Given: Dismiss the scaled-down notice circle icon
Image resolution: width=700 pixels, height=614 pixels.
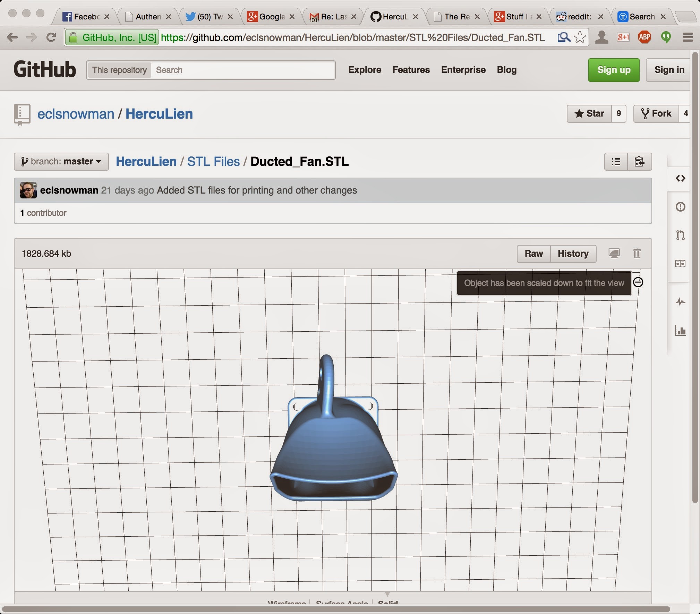Looking at the screenshot, I should pyautogui.click(x=638, y=282).
